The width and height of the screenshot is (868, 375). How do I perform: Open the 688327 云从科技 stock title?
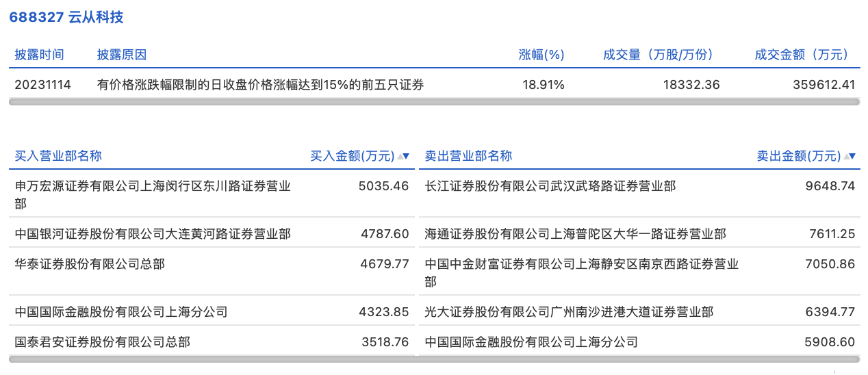(66, 17)
